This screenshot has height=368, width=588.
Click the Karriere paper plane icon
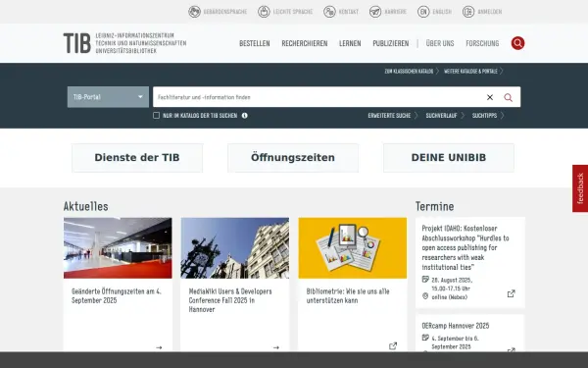[x=375, y=12]
